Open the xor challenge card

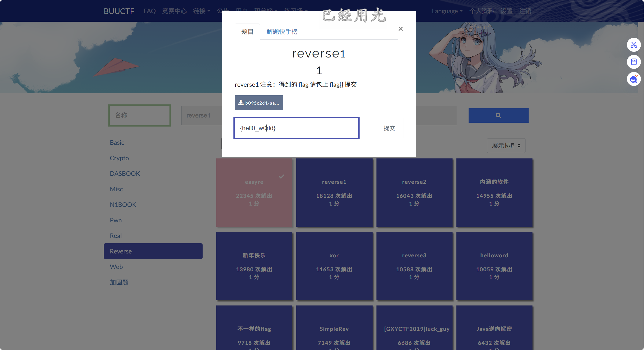pos(334,266)
